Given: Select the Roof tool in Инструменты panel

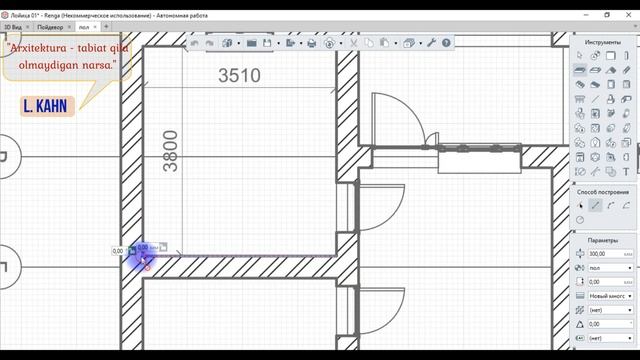Looking at the screenshot, I should click(611, 70).
